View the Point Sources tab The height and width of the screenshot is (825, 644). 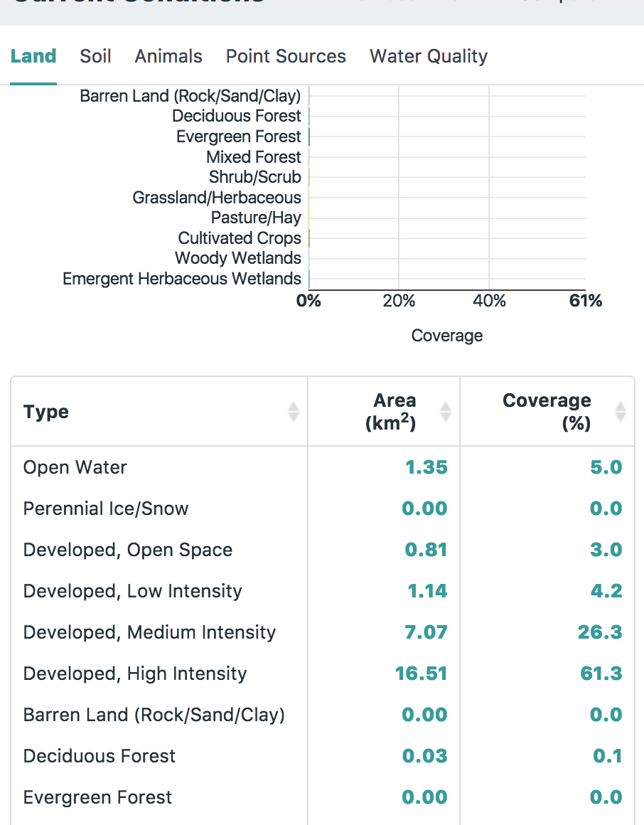coord(286,56)
